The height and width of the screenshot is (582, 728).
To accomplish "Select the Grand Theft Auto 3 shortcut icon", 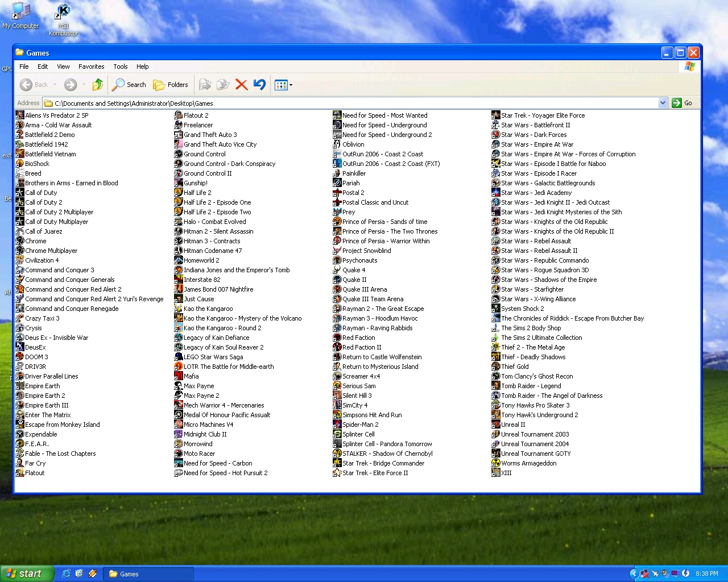I will (179, 135).
